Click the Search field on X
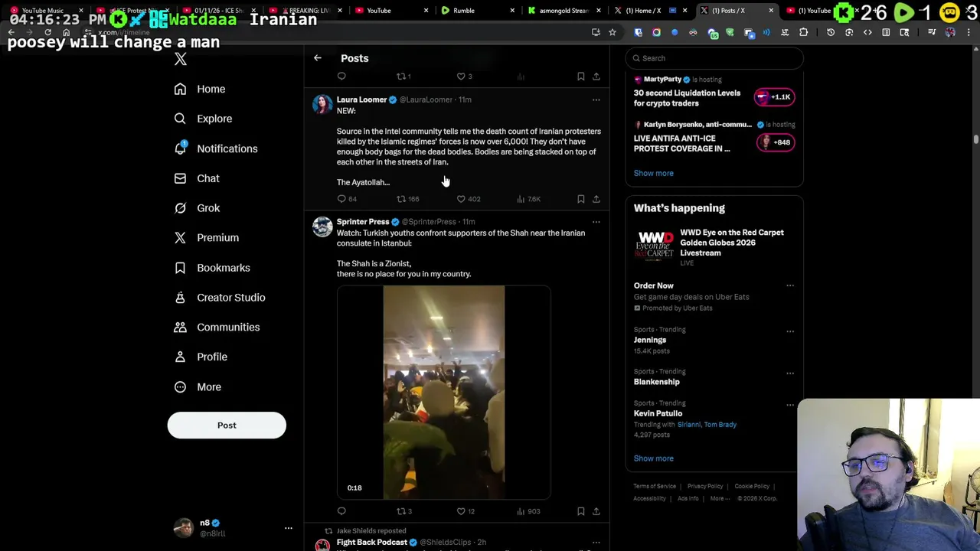This screenshot has width=980, height=551. coord(714,58)
